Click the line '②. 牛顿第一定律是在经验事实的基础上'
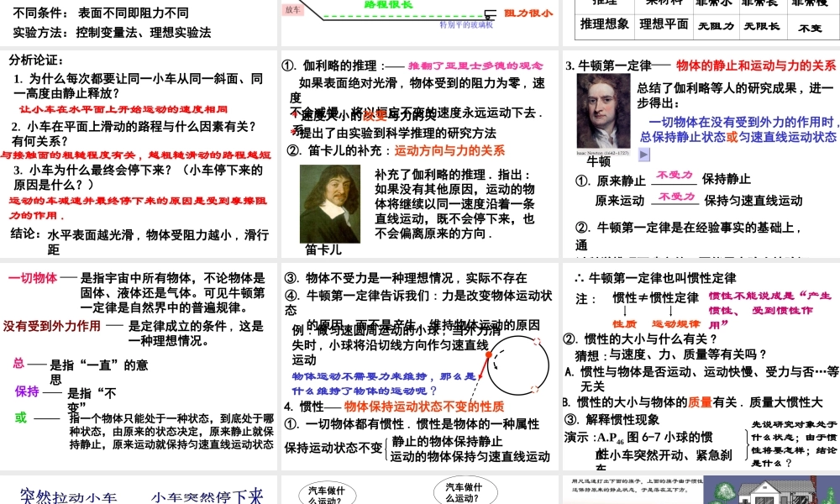840x504 pixels. pos(689,228)
